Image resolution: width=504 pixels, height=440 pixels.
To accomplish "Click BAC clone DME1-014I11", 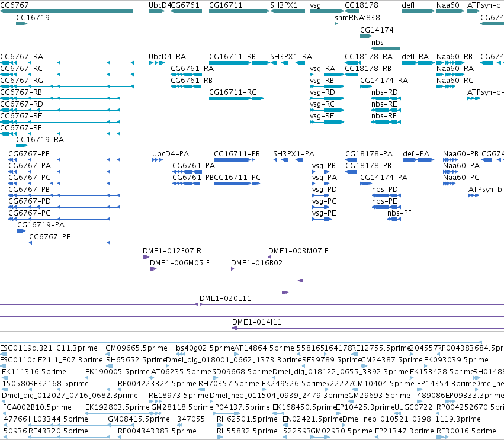I will point(368,328).
